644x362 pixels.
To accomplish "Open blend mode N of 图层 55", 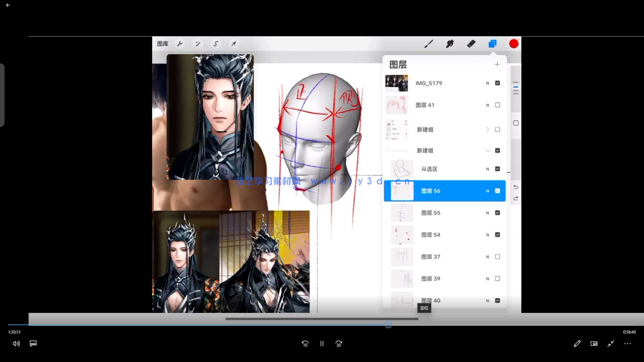I will click(487, 213).
